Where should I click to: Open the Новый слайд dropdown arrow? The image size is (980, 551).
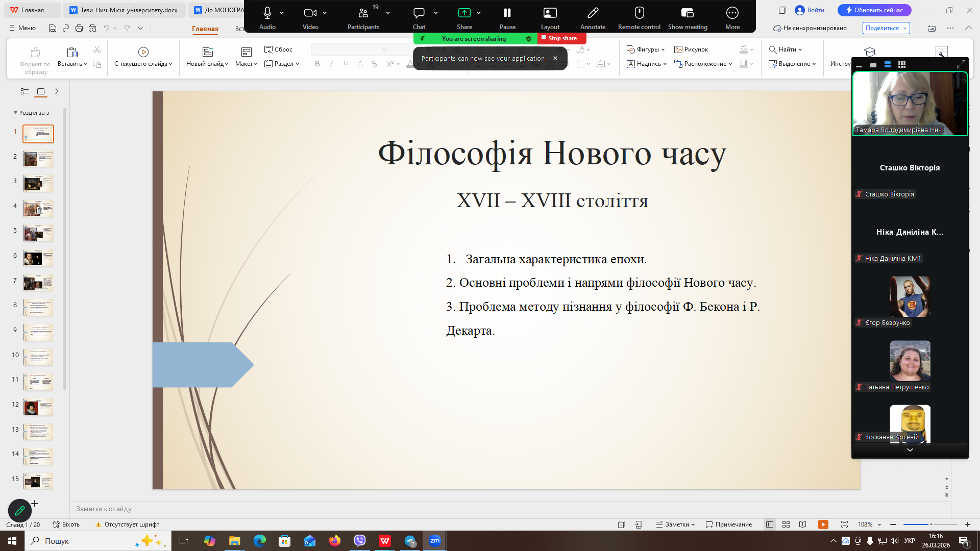[227, 64]
